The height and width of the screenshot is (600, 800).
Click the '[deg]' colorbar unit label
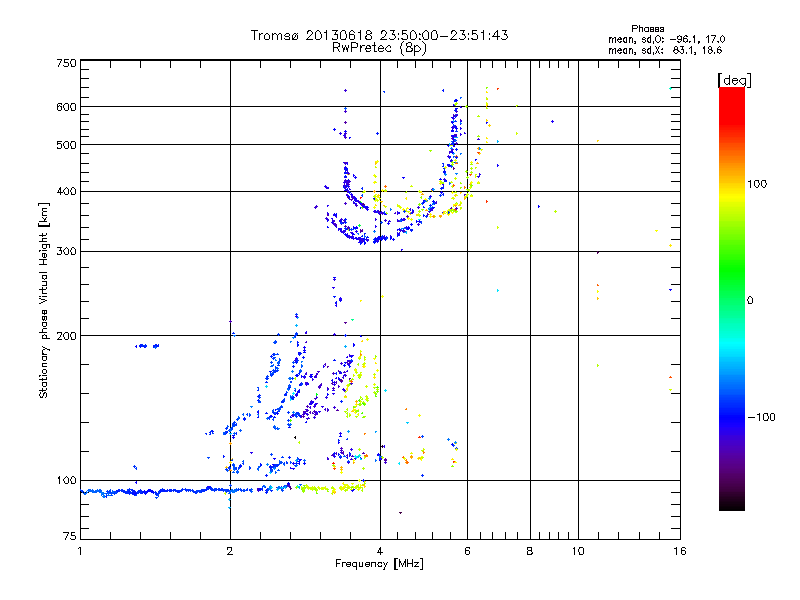click(734, 80)
